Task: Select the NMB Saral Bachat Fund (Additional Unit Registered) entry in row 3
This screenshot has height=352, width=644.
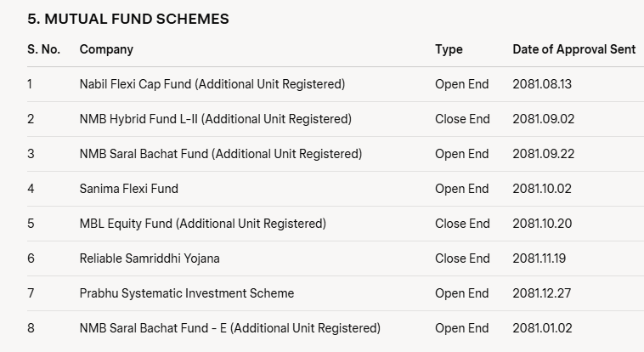Action: [221, 154]
